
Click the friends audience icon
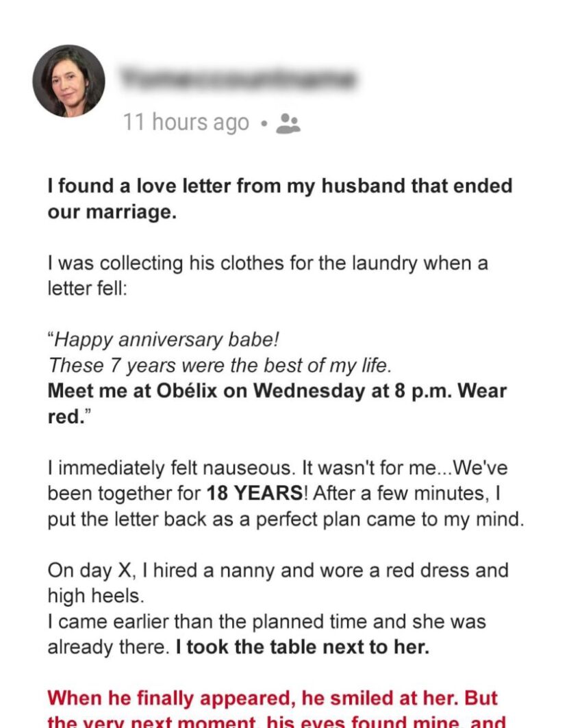click(x=288, y=124)
